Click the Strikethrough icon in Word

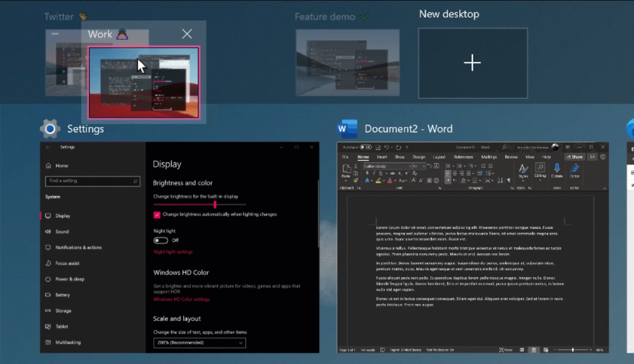(x=392, y=173)
